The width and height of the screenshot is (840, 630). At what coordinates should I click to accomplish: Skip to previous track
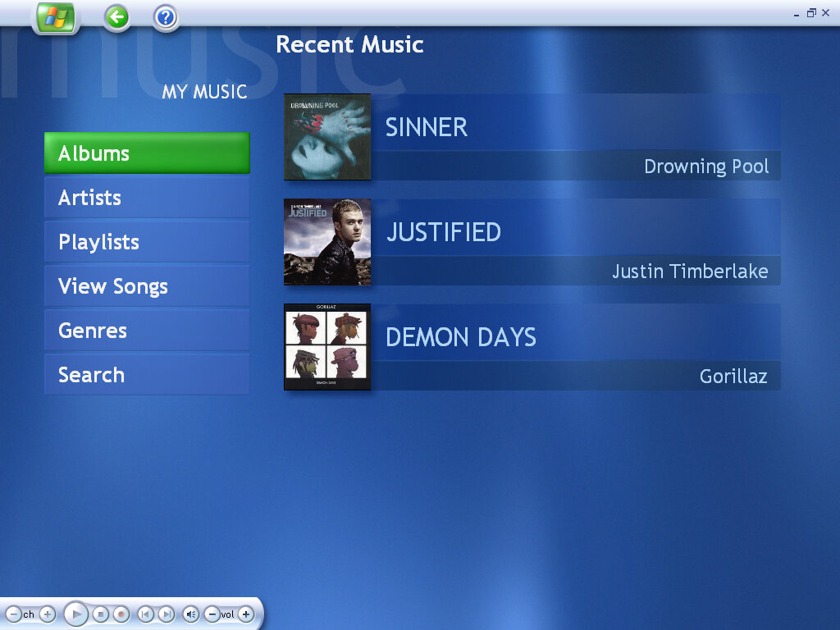[x=145, y=614]
